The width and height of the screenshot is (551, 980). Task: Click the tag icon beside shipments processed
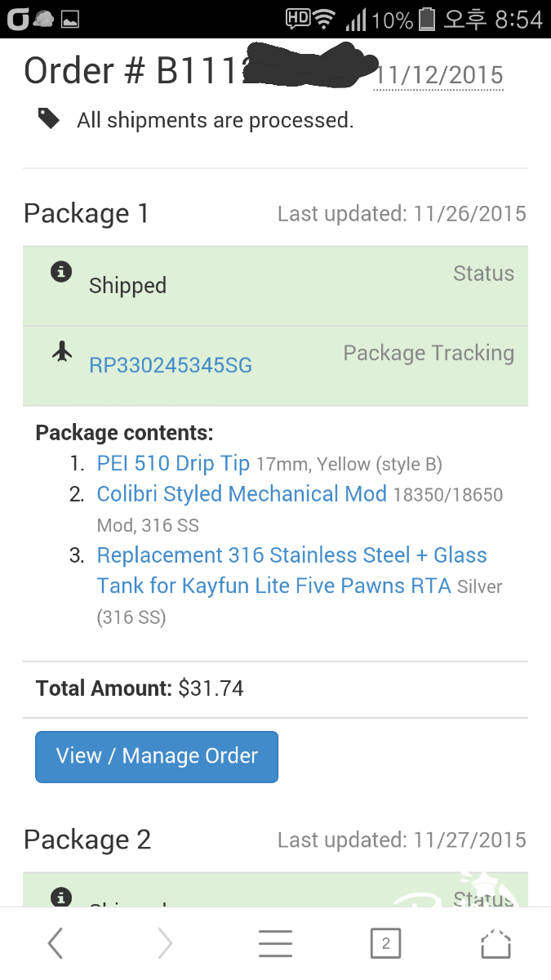49,119
